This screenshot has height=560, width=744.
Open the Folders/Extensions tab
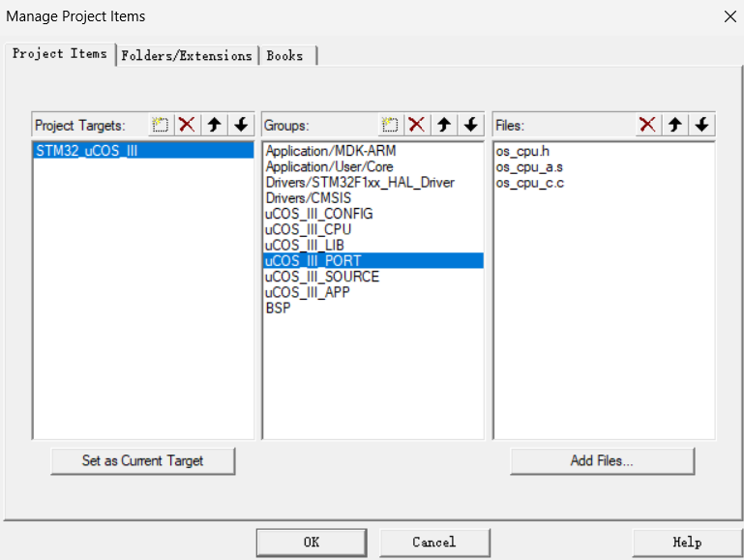[187, 56]
